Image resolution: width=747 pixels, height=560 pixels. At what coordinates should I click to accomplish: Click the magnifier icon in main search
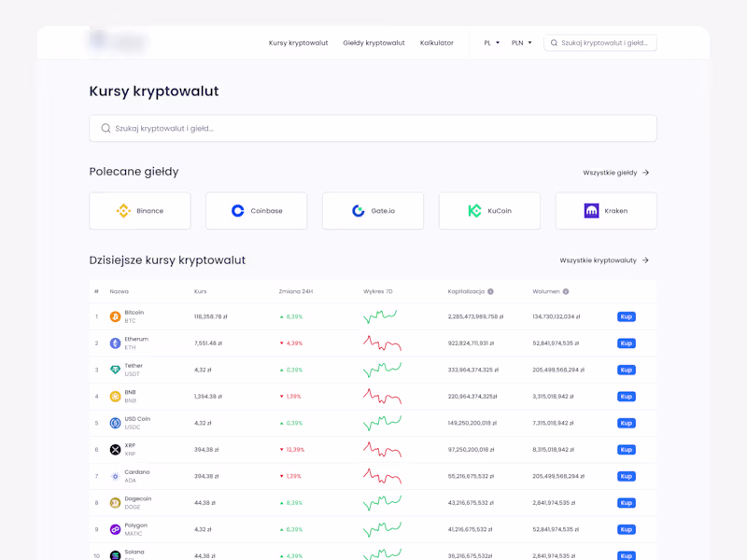(x=106, y=128)
